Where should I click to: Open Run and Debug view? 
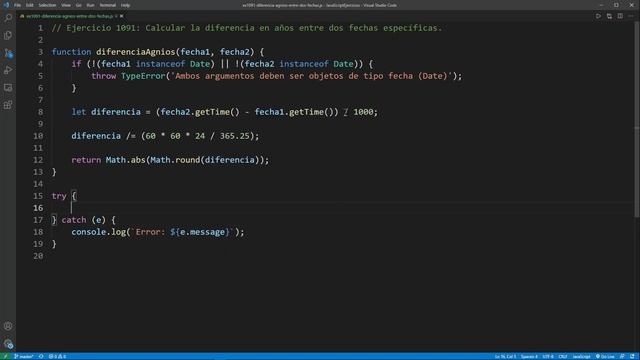8,70
